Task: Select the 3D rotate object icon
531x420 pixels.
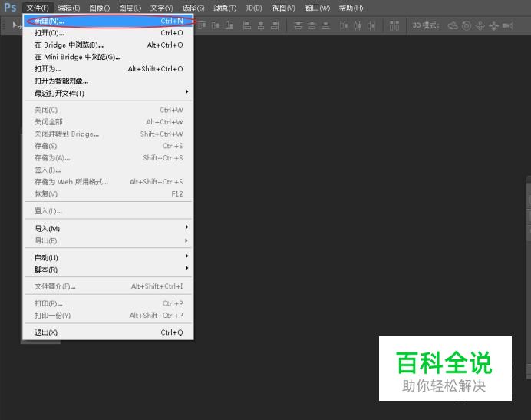Action: point(453,25)
